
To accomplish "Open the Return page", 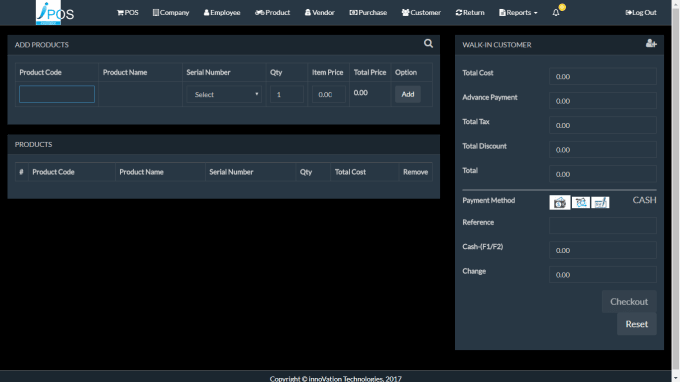I will coord(470,13).
